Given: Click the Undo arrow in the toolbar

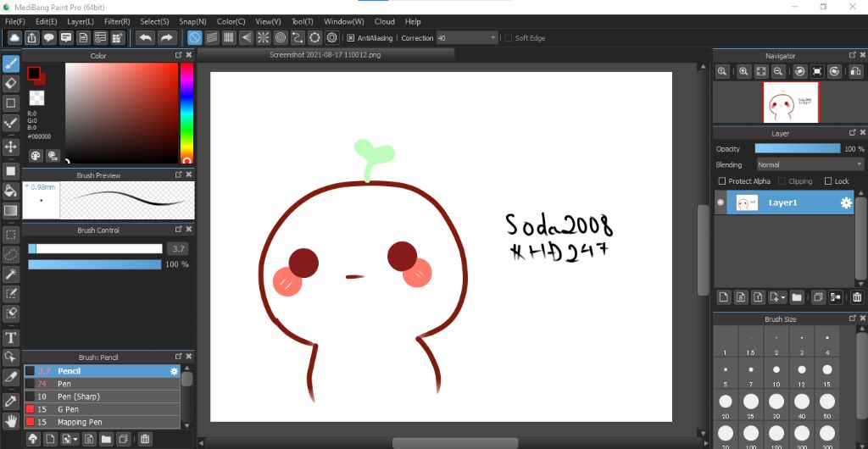Looking at the screenshot, I should coord(146,37).
